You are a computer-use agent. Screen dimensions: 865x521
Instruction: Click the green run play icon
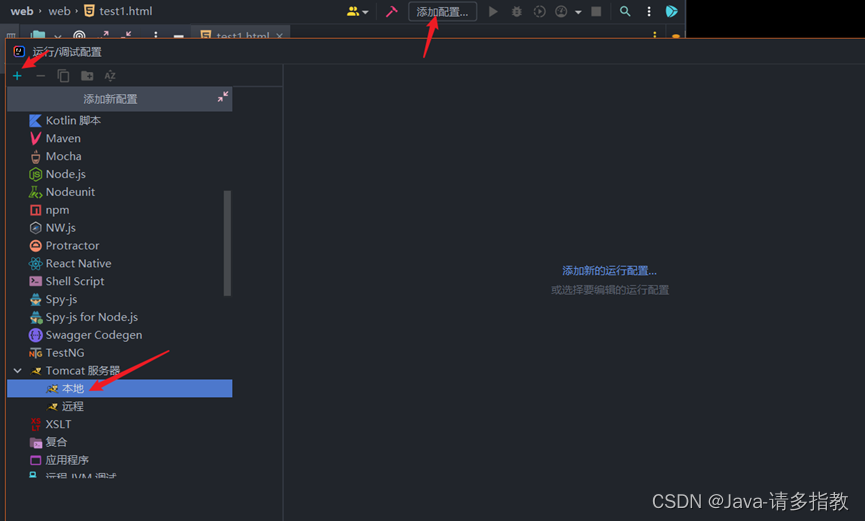point(493,11)
